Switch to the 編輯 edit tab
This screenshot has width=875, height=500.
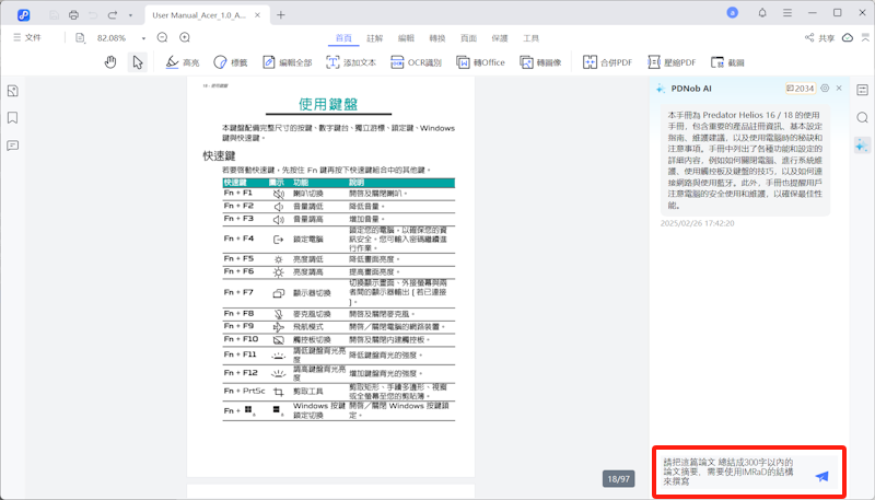coord(406,38)
